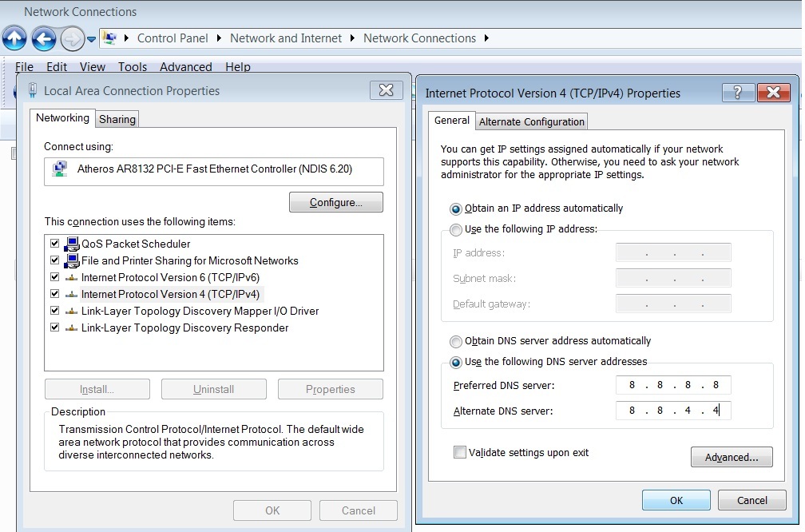Open Network and Internet breadcrumb
Screen dimensions: 805x532
pos(285,38)
